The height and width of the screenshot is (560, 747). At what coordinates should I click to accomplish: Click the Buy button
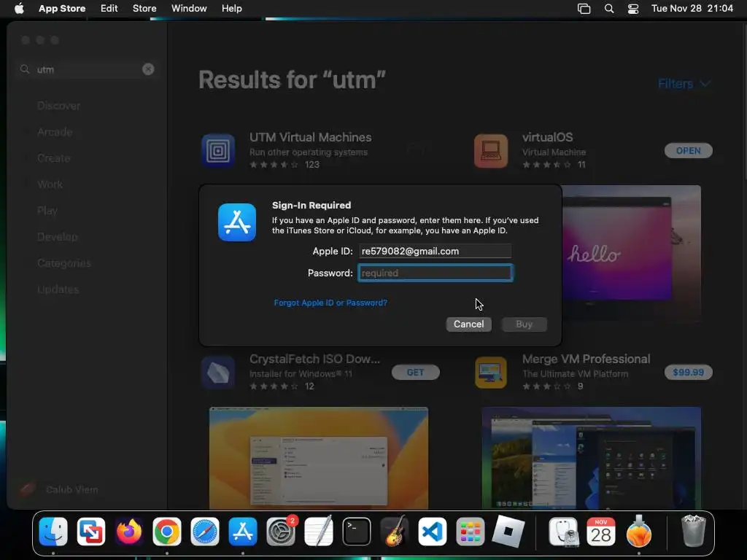pos(524,324)
